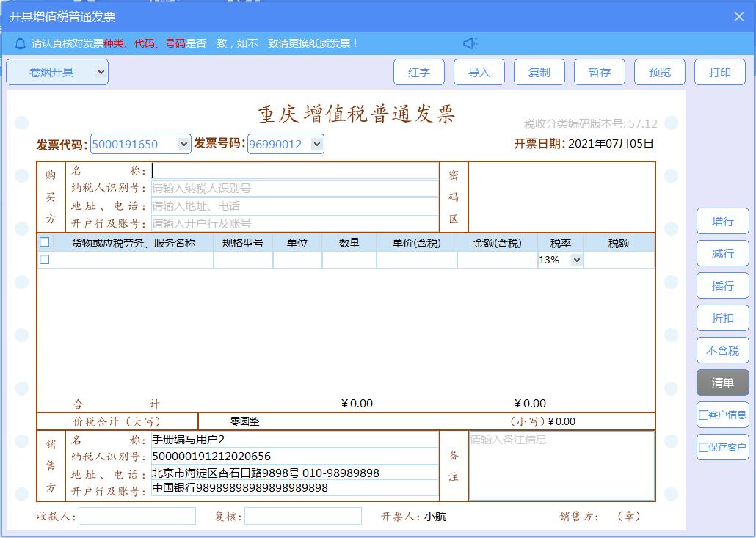The height and width of the screenshot is (538, 756).
Task: Enable the 客户信息 checkbox
Action: point(702,415)
